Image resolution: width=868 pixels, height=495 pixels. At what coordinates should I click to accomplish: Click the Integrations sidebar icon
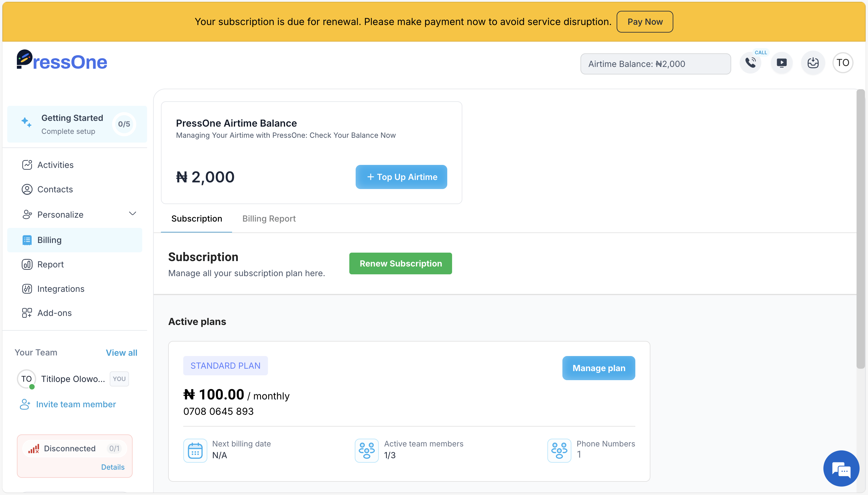pos(27,288)
